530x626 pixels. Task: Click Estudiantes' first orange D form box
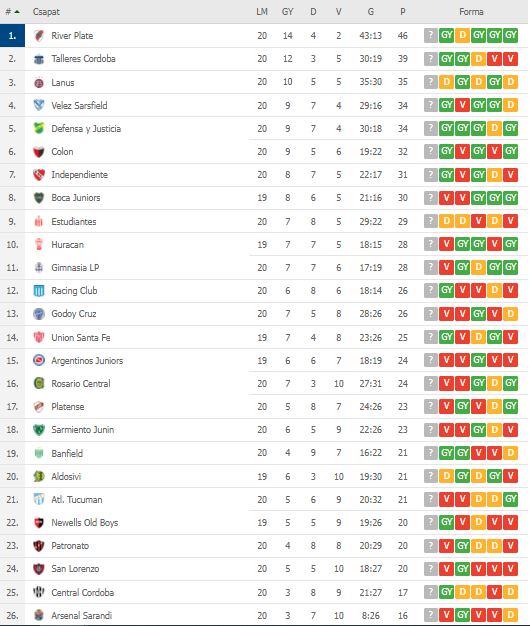coord(447,221)
